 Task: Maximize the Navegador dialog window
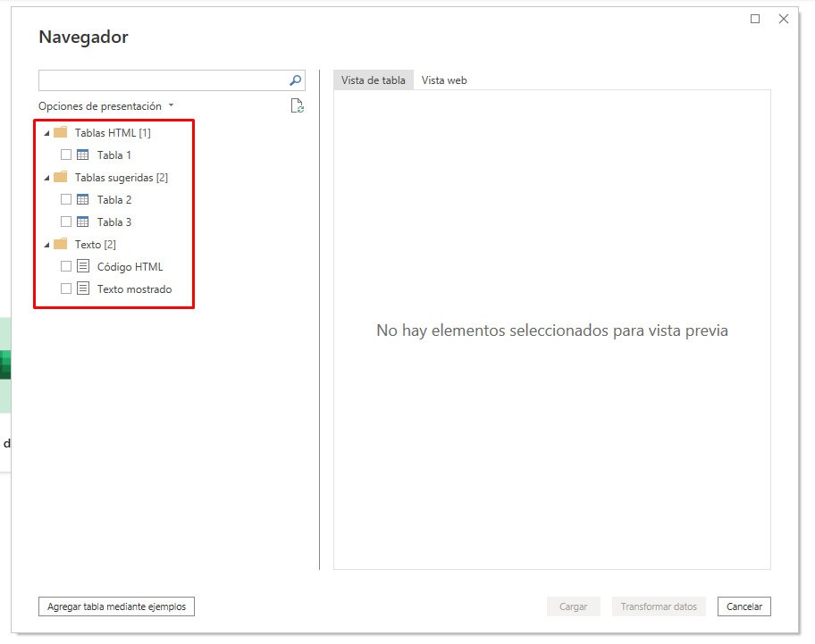(x=755, y=19)
